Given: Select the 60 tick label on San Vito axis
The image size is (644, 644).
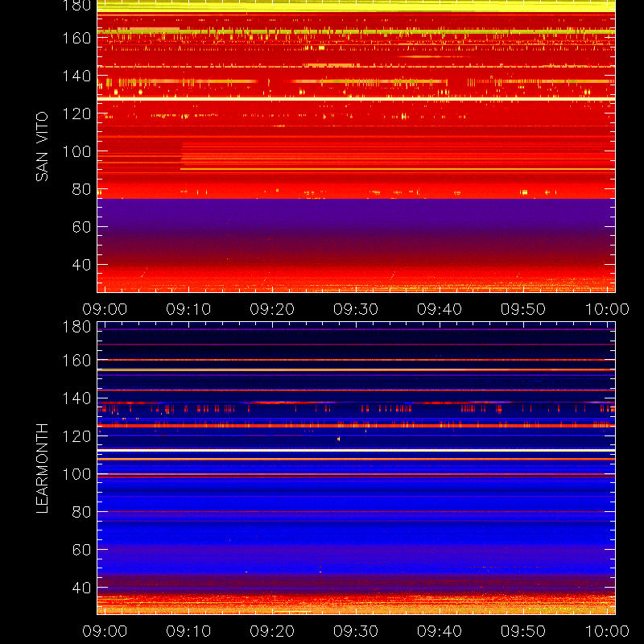Looking at the screenshot, I should tap(81, 227).
